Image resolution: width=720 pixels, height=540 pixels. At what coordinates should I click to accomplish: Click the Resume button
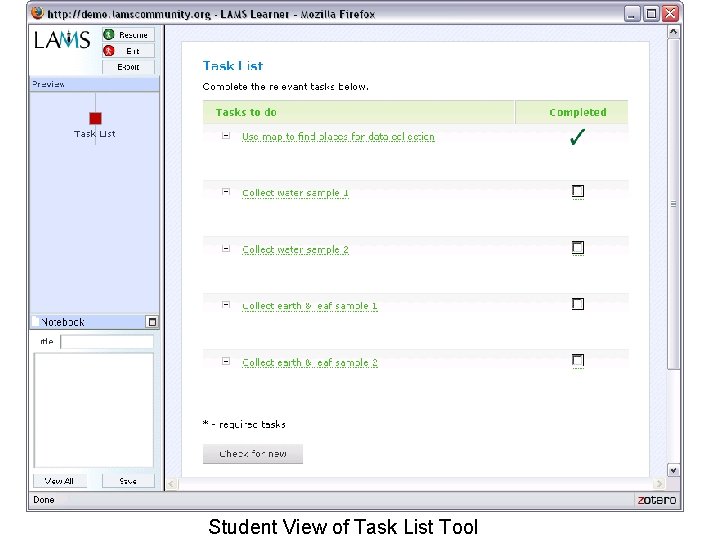click(128, 35)
